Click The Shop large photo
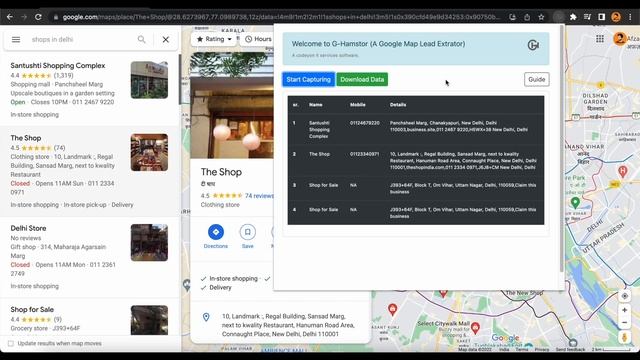Screen dimensions: 640x360 coord(232,105)
